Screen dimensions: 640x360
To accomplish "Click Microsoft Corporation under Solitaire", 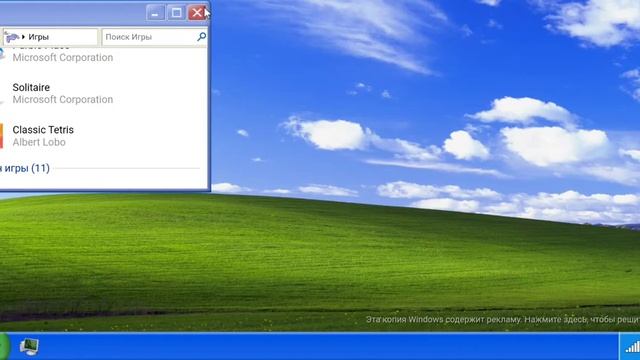I will tap(63, 100).
